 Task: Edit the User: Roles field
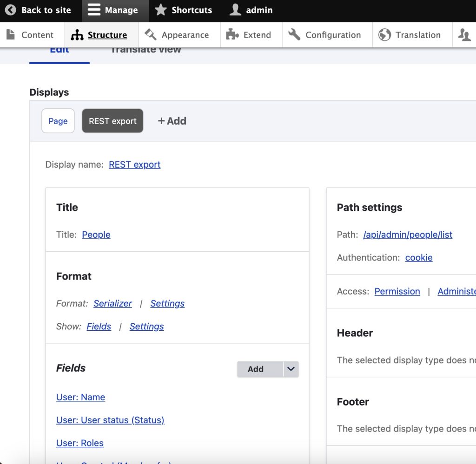coord(80,443)
